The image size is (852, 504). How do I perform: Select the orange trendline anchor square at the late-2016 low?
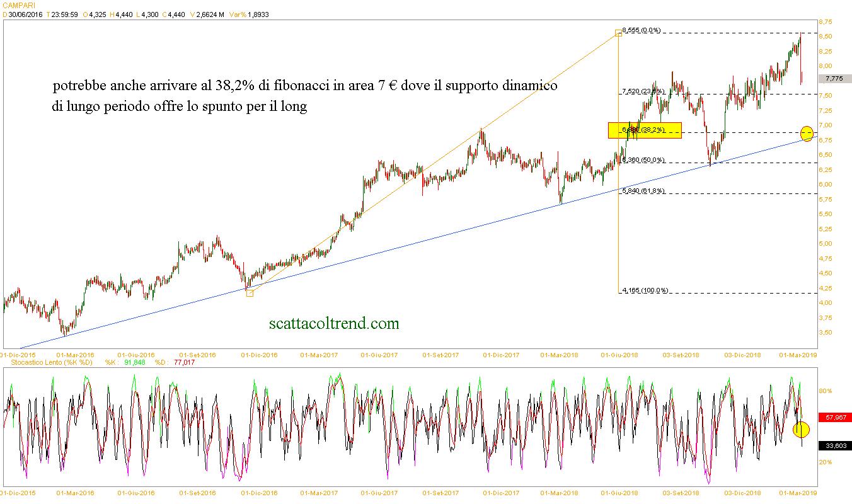[x=250, y=293]
